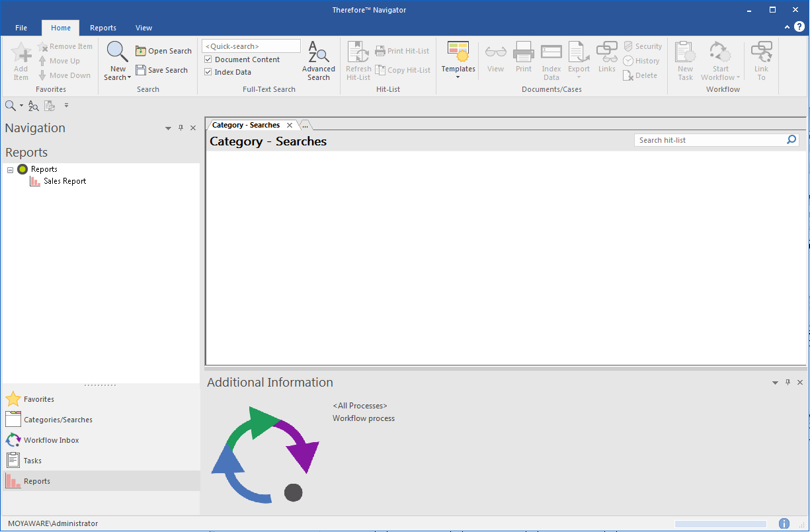Image resolution: width=810 pixels, height=532 pixels.
Task: Pin the Navigation panel
Action: [x=181, y=128]
